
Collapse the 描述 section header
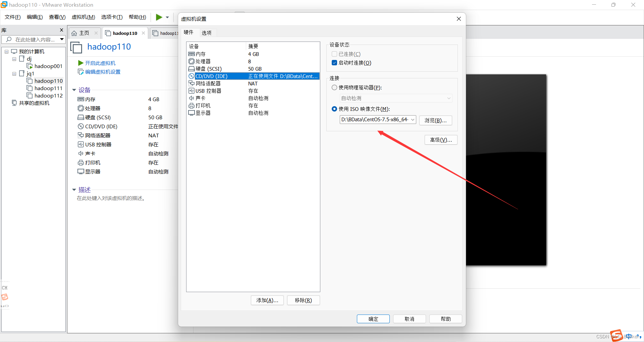[74, 190]
